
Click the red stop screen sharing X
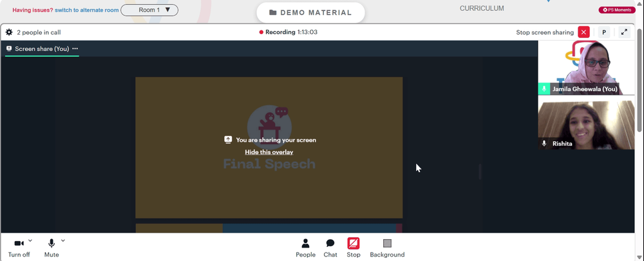[583, 32]
